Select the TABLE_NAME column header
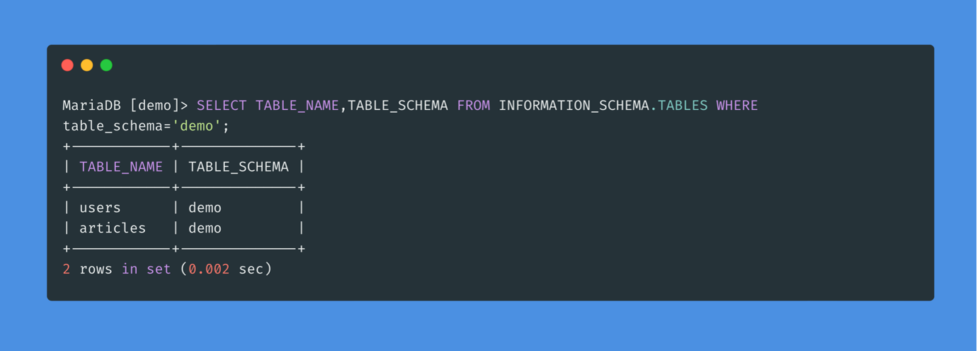980x351 pixels. pyautogui.click(x=121, y=167)
